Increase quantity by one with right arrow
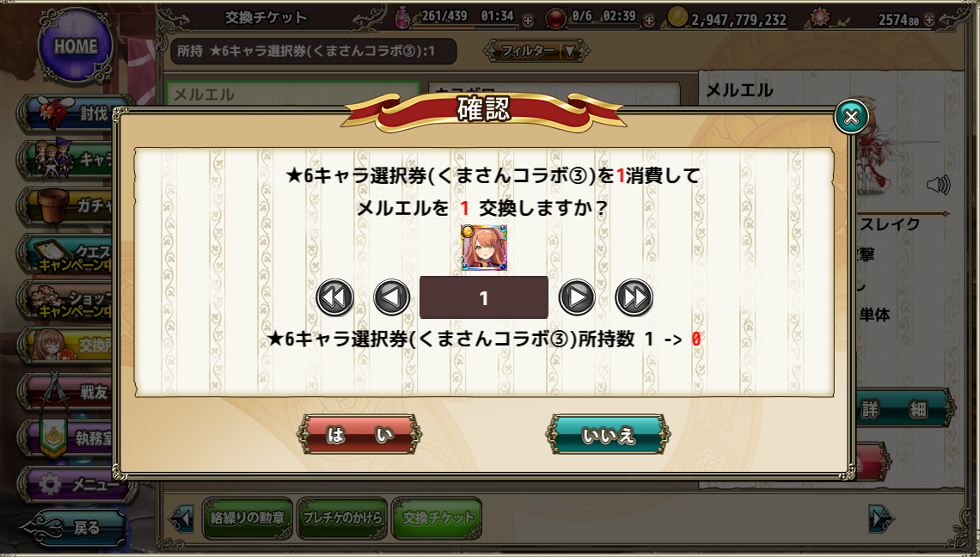 pos(576,297)
